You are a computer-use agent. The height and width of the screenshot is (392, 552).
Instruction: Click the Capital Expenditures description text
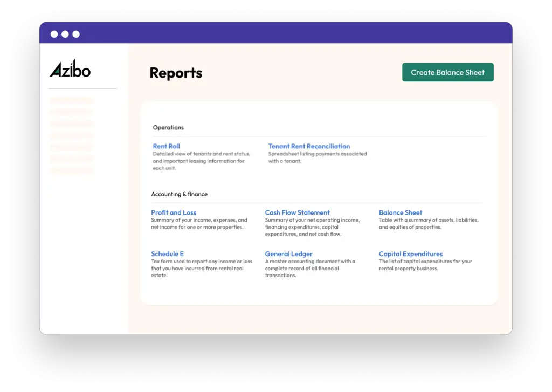coord(426,265)
